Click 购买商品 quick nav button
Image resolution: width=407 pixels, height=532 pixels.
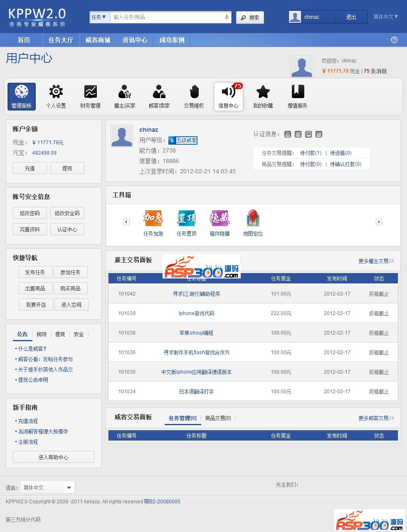coord(71,288)
